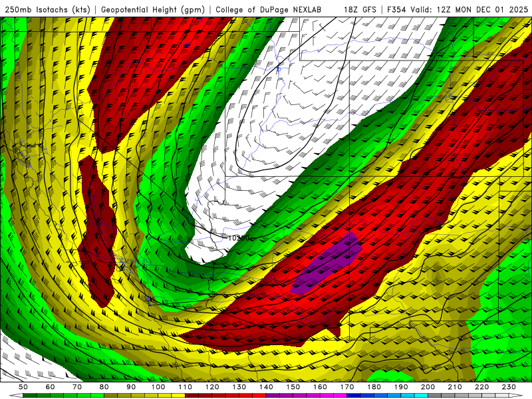Click the bright red swatch left of 140
Image resolution: width=532 pixels, height=399 pixels.
tap(259, 395)
